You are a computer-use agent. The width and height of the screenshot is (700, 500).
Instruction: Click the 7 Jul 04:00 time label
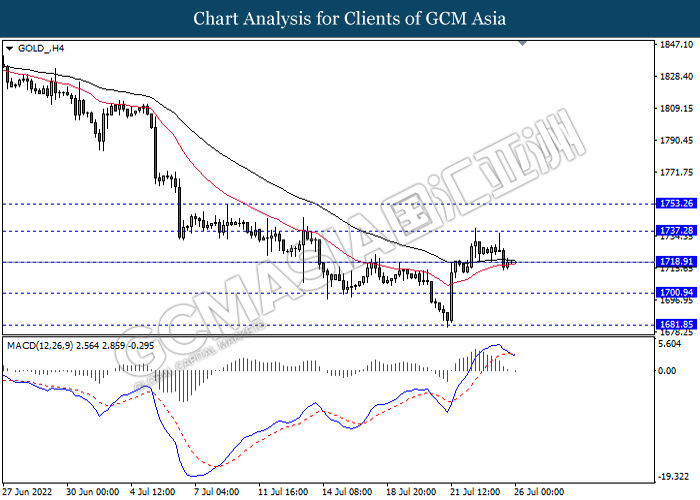tap(217, 492)
